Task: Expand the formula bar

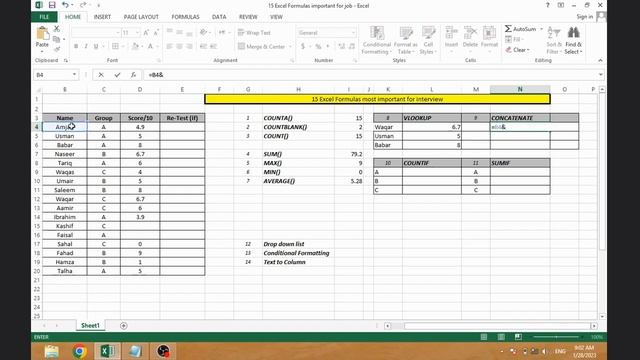Action: 600,75
